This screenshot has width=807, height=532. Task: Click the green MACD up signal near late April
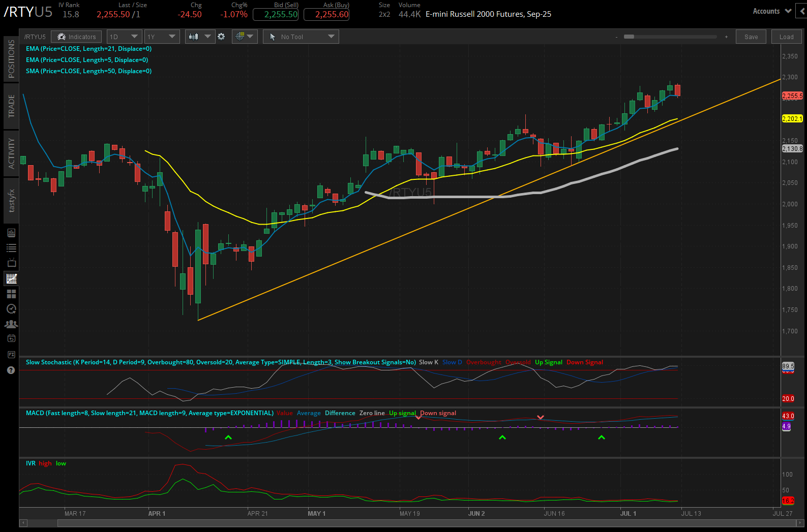pos(228,437)
